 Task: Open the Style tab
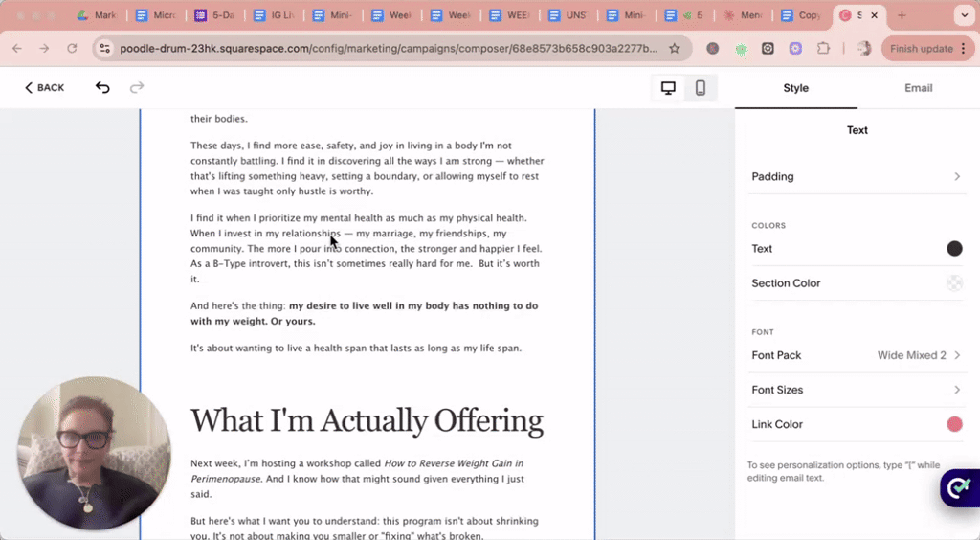[795, 88]
